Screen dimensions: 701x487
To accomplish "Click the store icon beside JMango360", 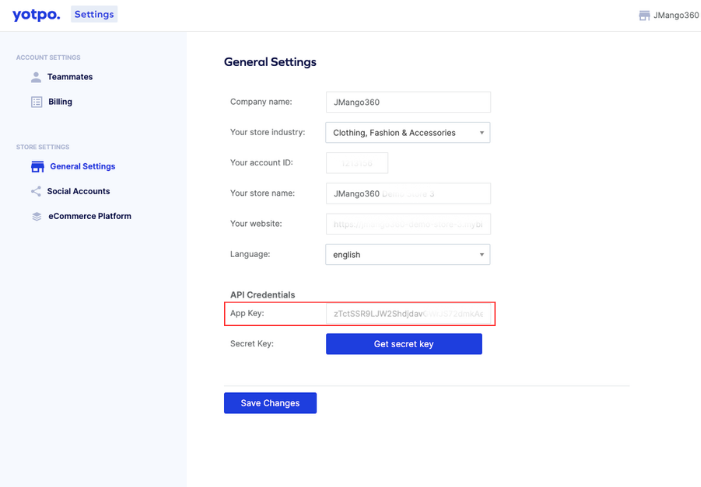I will tap(644, 15).
